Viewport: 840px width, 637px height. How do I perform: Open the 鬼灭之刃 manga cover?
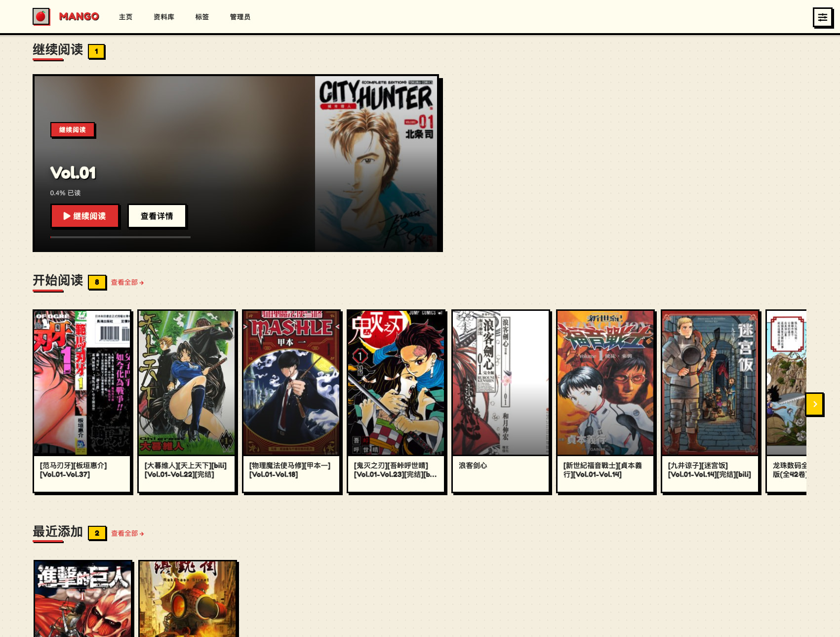(396, 382)
